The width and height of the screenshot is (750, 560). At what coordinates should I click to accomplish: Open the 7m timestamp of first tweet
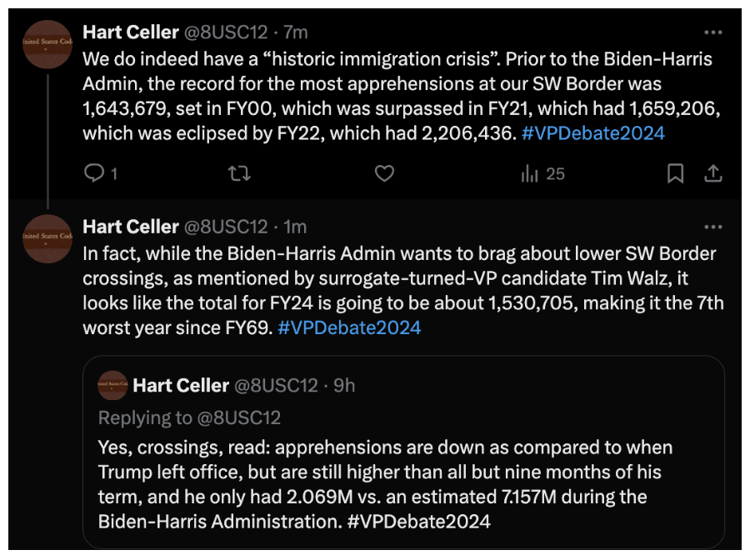coord(296,32)
